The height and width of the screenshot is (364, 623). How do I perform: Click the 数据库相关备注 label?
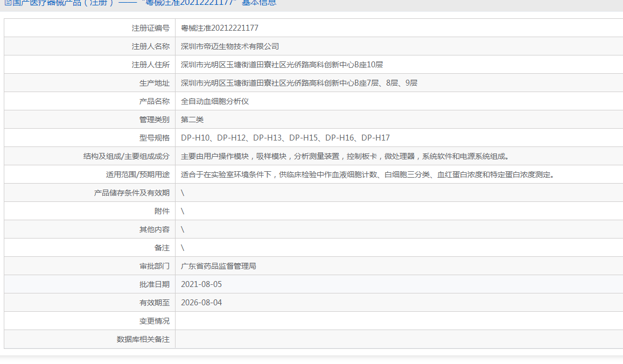click(x=143, y=339)
